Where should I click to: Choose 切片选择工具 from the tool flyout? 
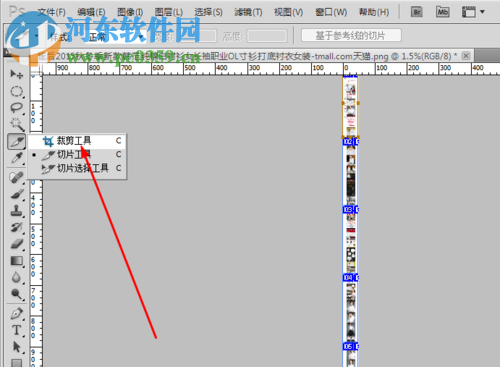[x=77, y=168]
